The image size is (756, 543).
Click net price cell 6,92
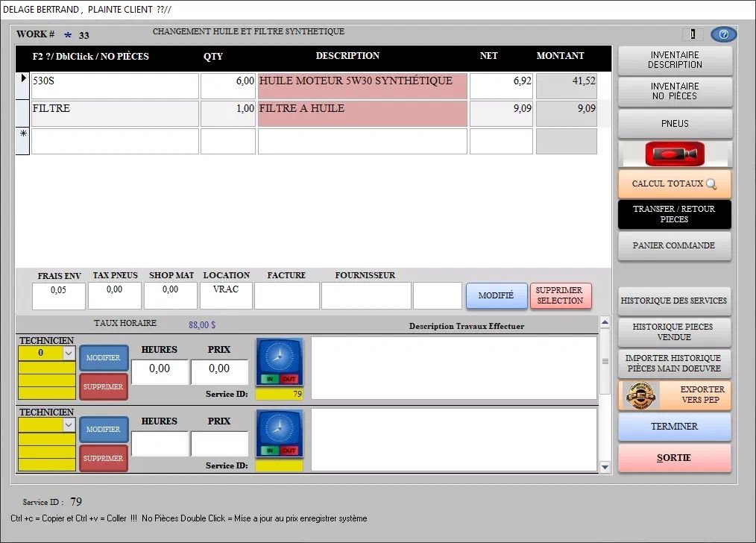tap(502, 86)
